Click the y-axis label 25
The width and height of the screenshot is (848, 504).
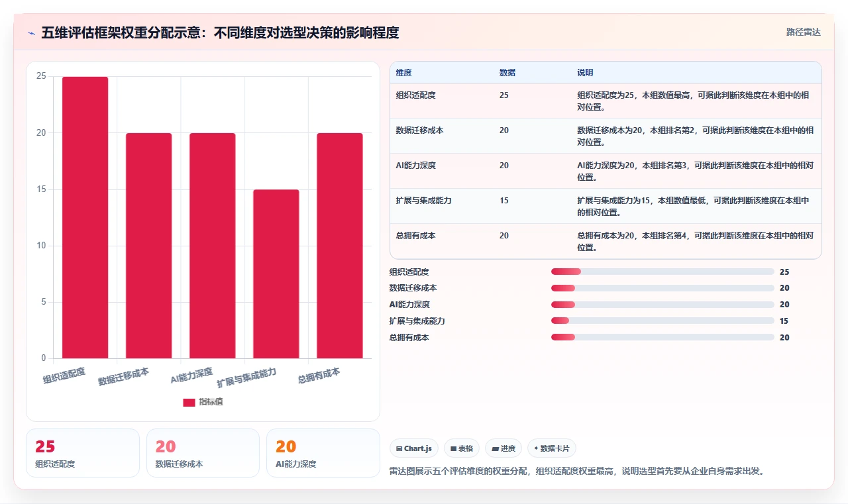pos(41,76)
